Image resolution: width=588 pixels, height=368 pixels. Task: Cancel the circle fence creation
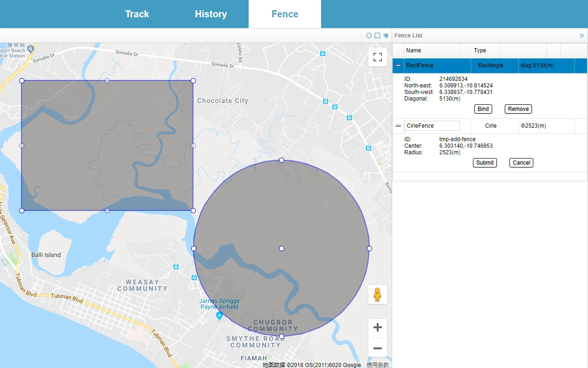(521, 163)
